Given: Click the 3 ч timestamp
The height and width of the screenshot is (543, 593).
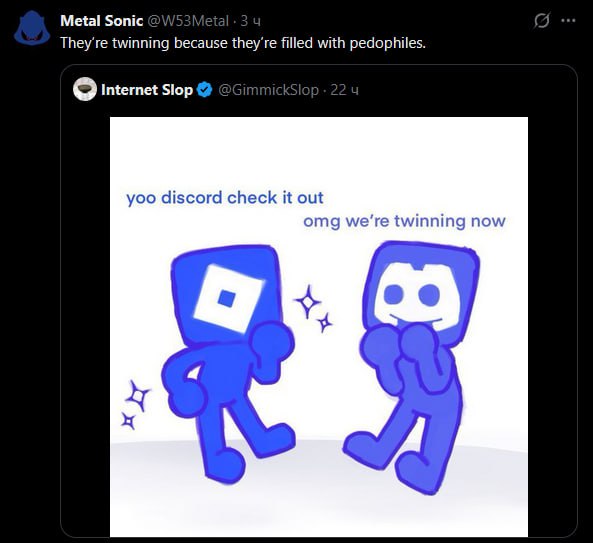Looking at the screenshot, I should coord(251,21).
